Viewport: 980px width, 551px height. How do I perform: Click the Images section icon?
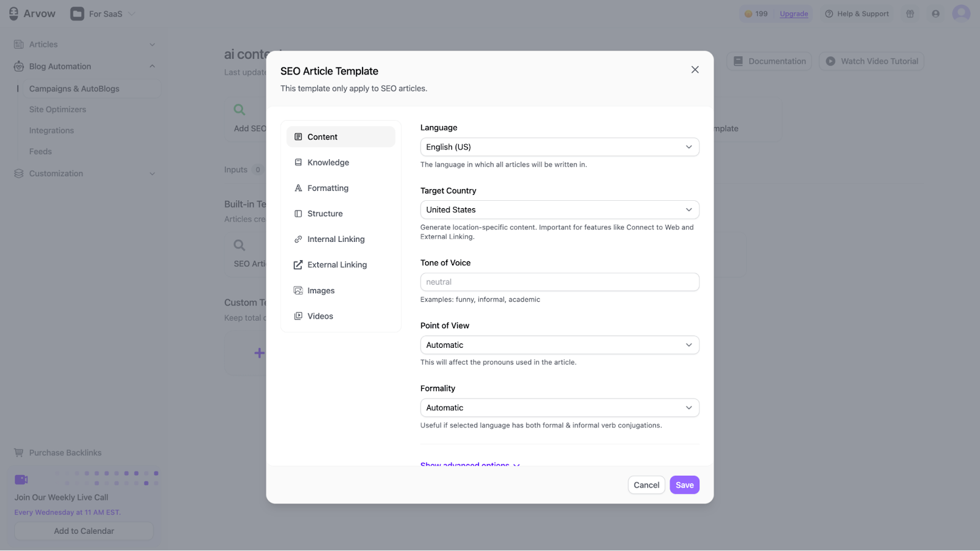tap(298, 290)
